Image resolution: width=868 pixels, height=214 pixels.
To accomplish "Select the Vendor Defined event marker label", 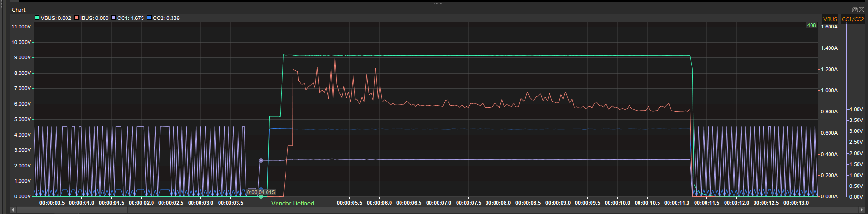I will 293,203.
